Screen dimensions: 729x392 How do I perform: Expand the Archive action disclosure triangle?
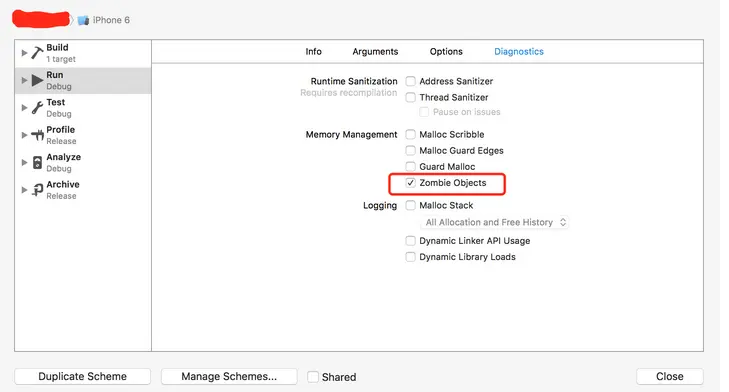(24, 190)
